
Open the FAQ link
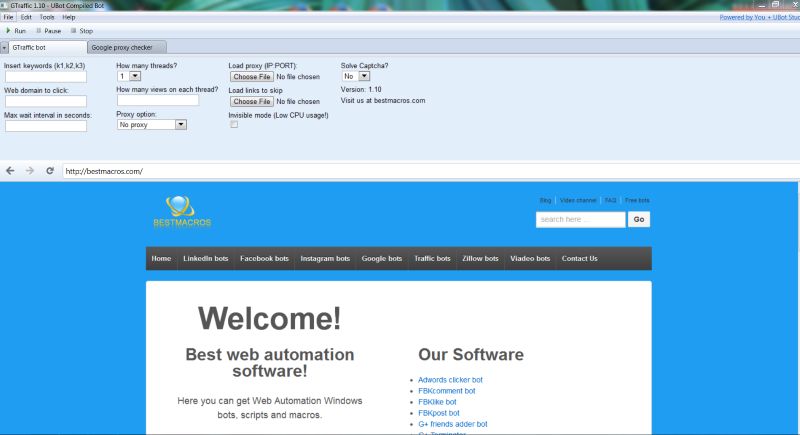[610, 200]
